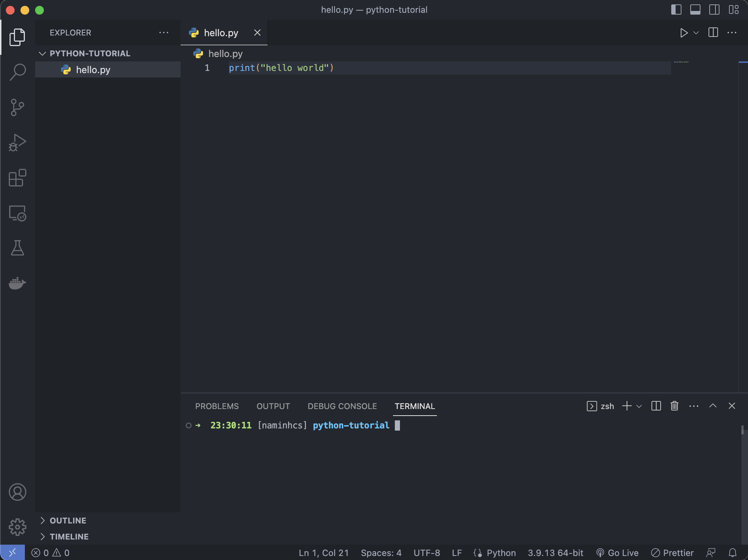748x560 pixels.
Task: Click the EXPLORER panel title
Action: [70, 33]
